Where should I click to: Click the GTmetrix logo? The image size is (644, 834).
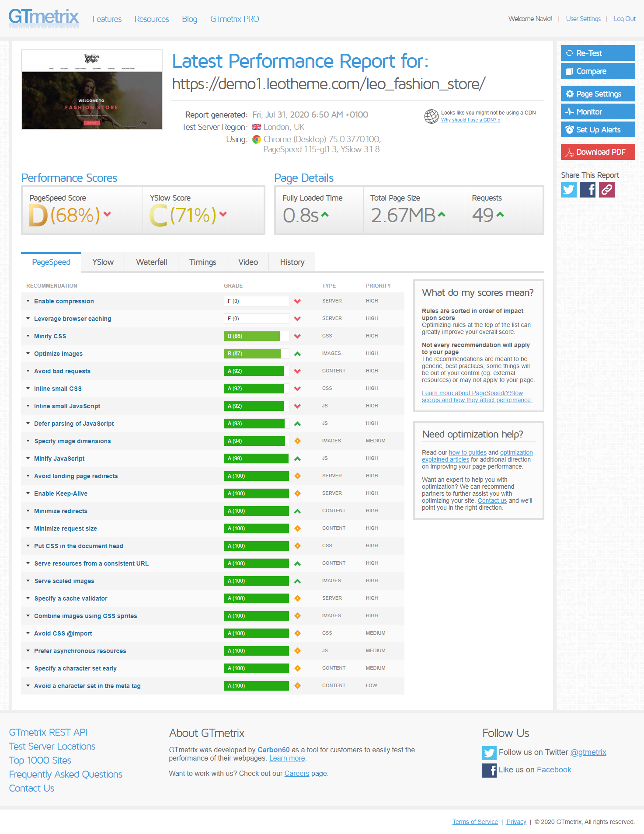point(44,18)
